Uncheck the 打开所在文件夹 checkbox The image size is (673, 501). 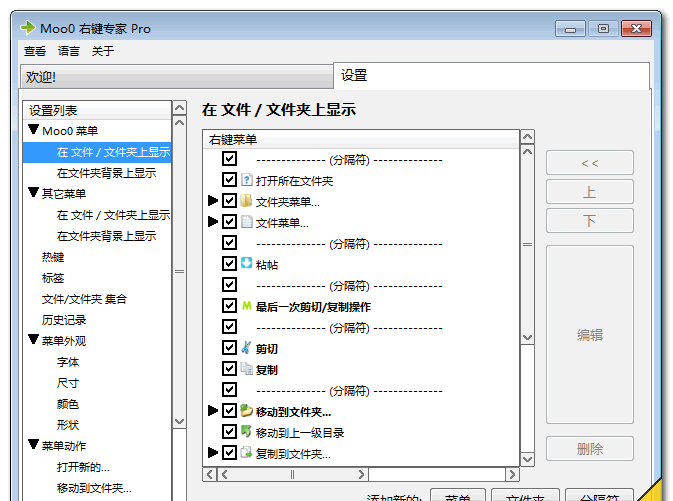(229, 179)
